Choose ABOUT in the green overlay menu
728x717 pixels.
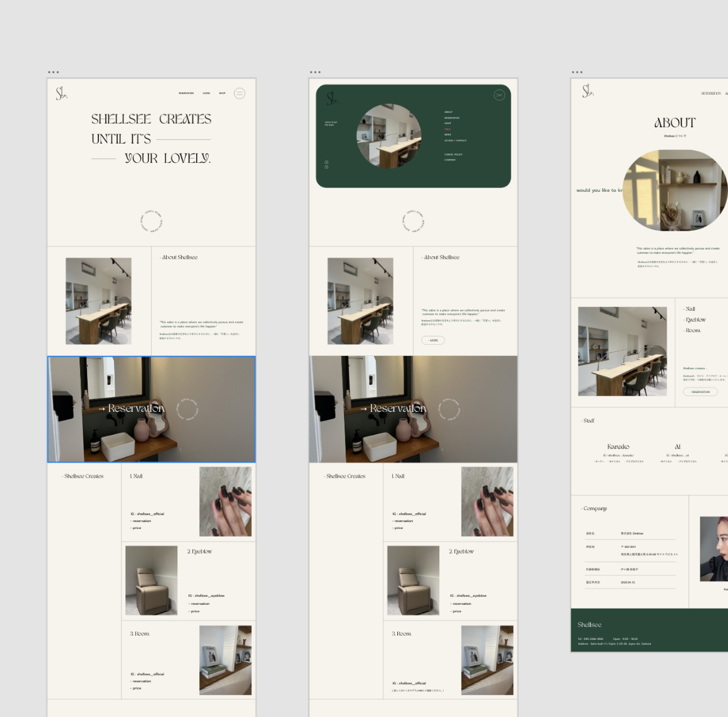(x=449, y=112)
